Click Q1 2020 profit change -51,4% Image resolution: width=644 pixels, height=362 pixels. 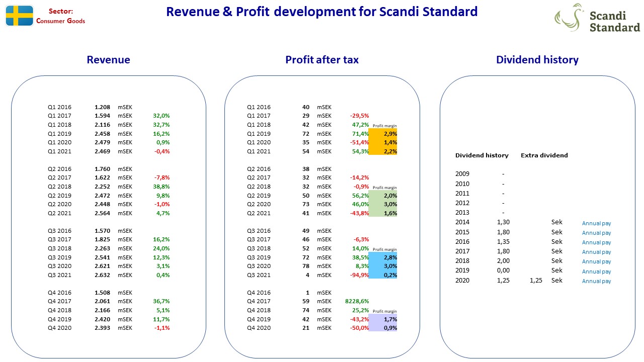[359, 142]
